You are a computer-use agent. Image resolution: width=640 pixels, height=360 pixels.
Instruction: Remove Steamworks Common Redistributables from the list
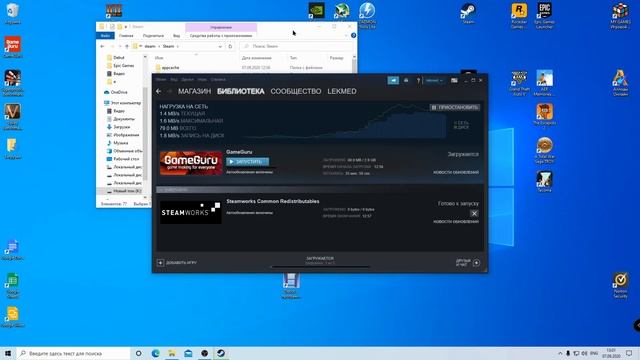[474, 213]
